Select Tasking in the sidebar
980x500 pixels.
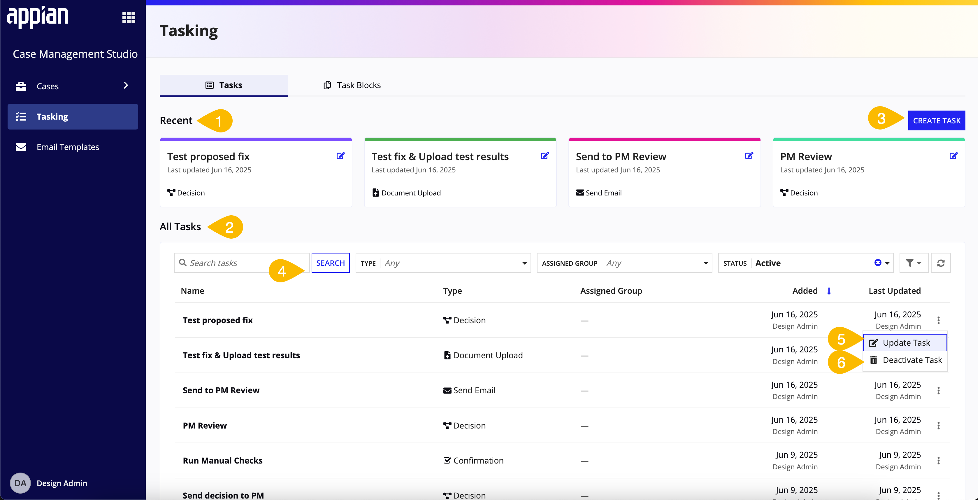73,116
